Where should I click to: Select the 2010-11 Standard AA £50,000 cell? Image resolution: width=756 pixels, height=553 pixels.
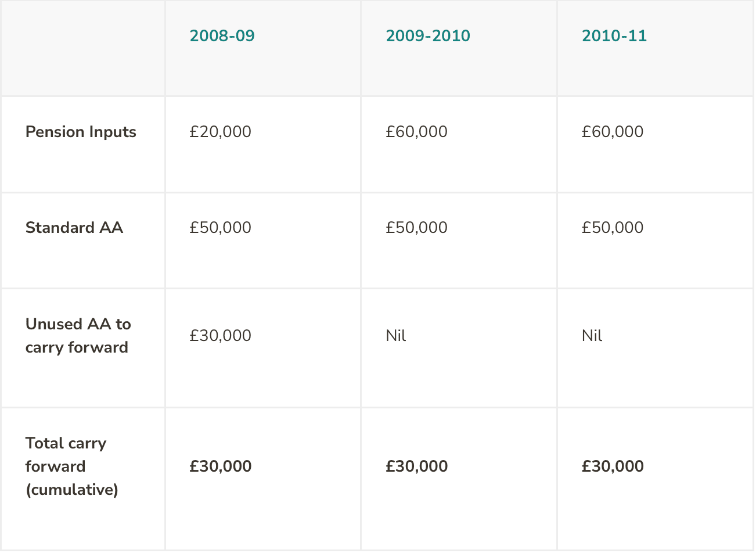(x=613, y=228)
